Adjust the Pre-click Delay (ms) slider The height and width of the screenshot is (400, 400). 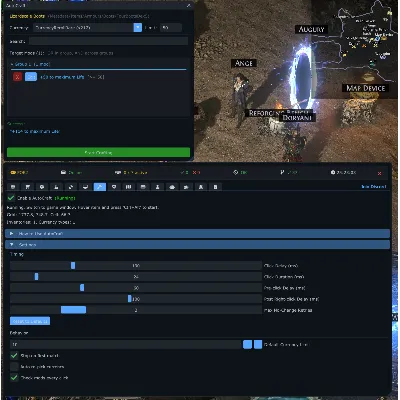[136, 288]
